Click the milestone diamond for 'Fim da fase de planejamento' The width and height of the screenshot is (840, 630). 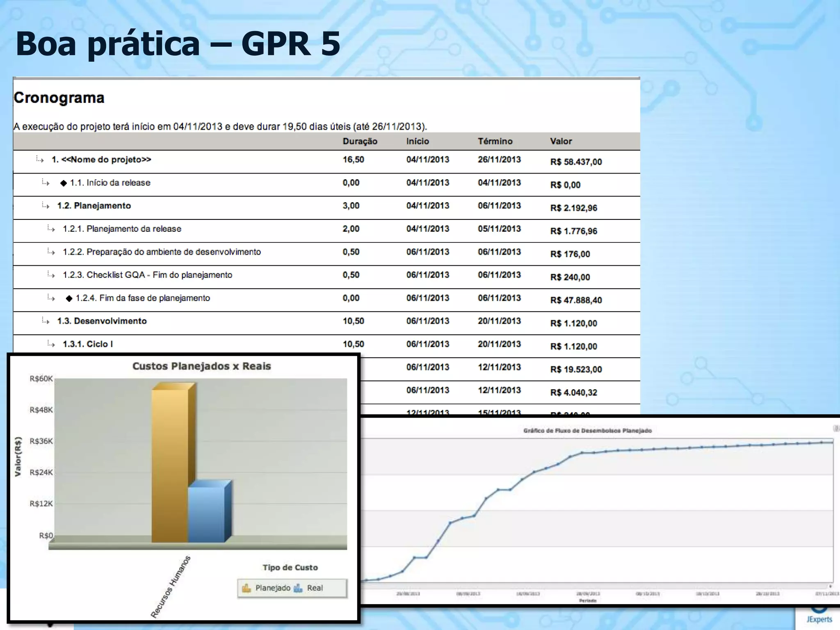pos(69,299)
